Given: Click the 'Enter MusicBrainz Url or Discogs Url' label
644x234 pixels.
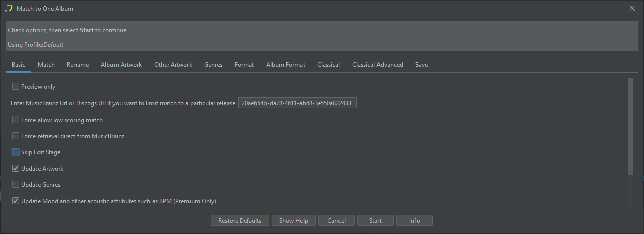Looking at the screenshot, I should coord(123,103).
